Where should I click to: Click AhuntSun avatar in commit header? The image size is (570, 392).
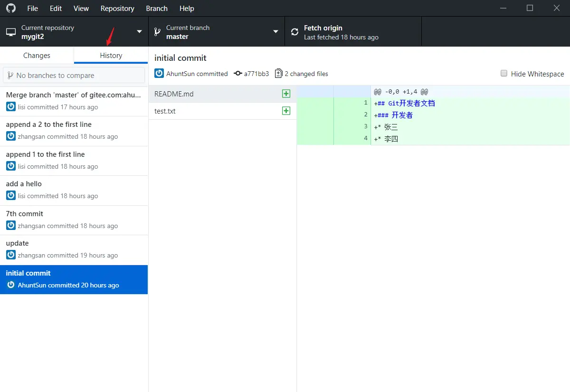pyautogui.click(x=159, y=74)
